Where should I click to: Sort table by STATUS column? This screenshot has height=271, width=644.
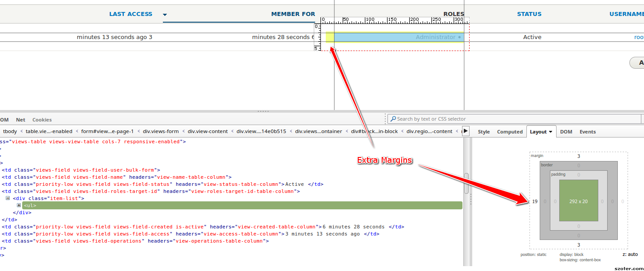pos(529,14)
